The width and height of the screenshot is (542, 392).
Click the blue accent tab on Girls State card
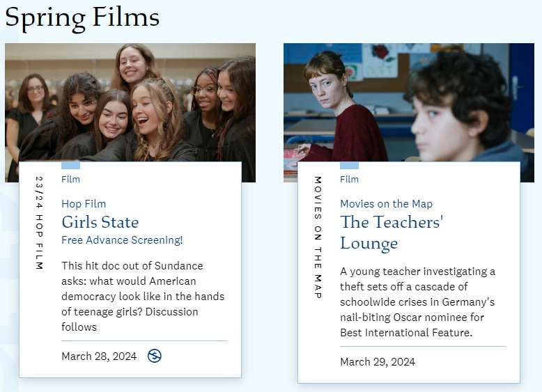(70, 166)
